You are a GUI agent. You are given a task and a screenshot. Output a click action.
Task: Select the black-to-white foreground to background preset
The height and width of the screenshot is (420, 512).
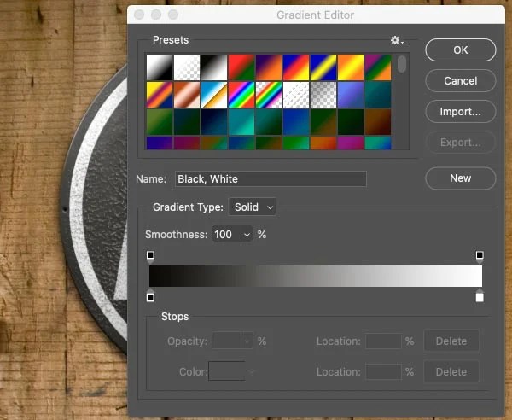pos(160,67)
